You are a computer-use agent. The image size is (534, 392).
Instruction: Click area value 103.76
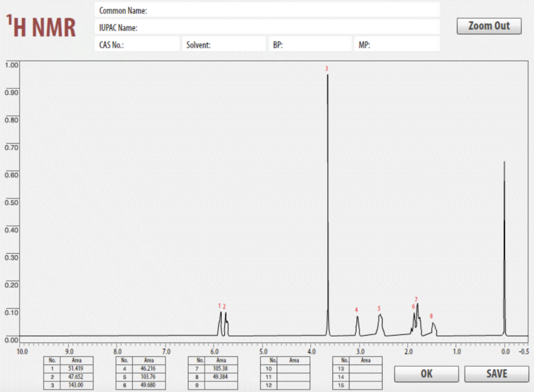149,377
